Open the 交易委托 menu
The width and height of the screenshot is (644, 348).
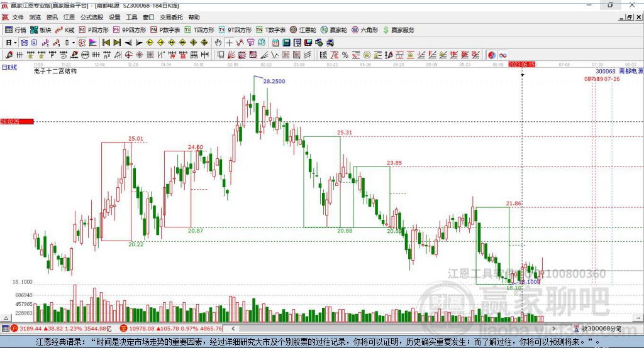click(171, 17)
